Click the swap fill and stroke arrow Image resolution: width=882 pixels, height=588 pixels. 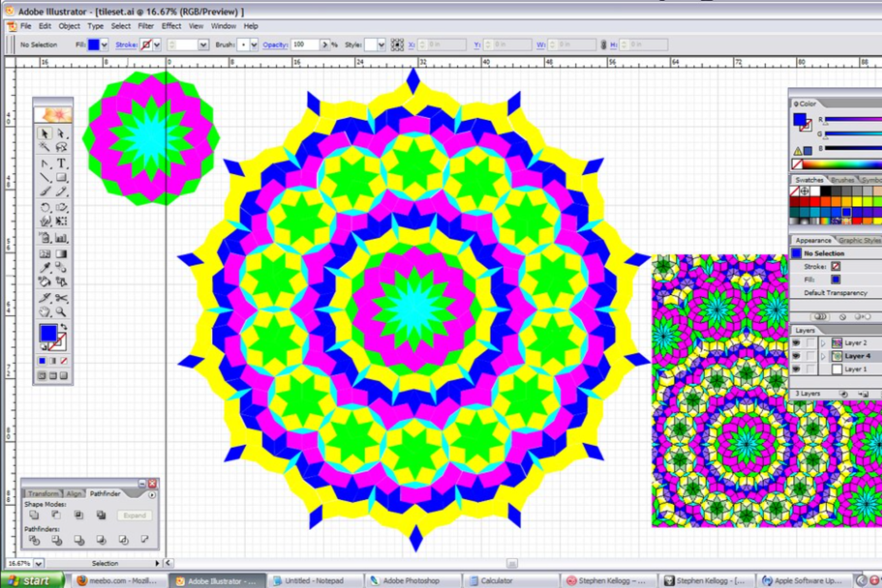point(64,327)
